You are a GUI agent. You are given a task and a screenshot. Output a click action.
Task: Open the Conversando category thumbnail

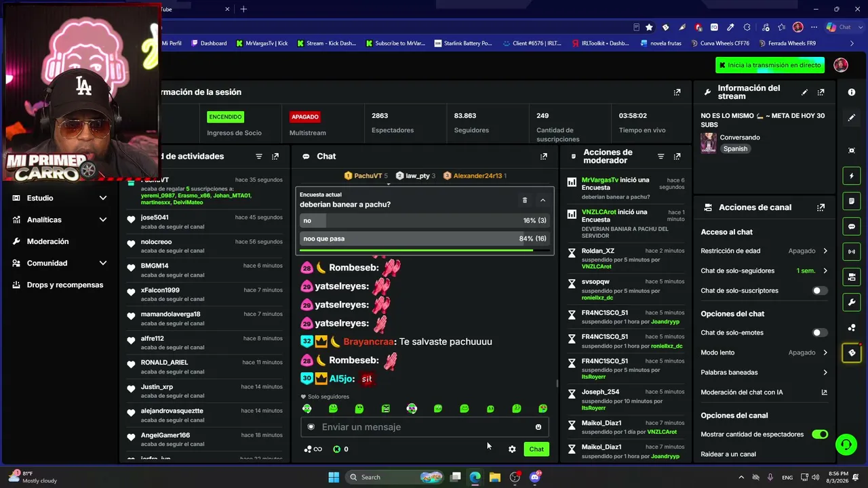click(709, 143)
